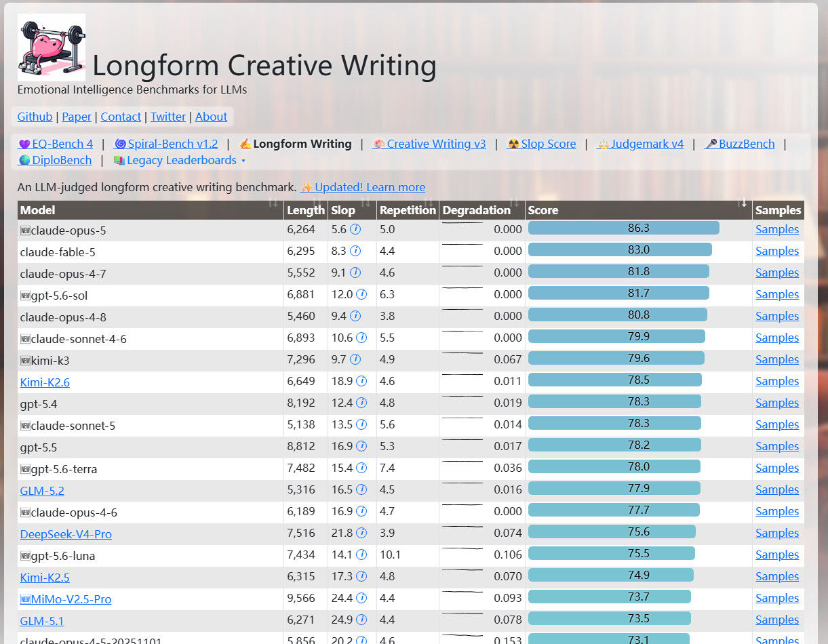The height and width of the screenshot is (644, 828).
Task: Sort table by Degradation column
Action: 482,210
